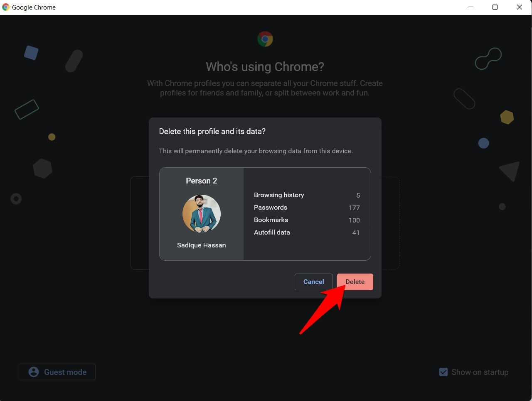Minimize the Google Chrome window
Screen dimensions: 532x401
[x=471, y=7]
